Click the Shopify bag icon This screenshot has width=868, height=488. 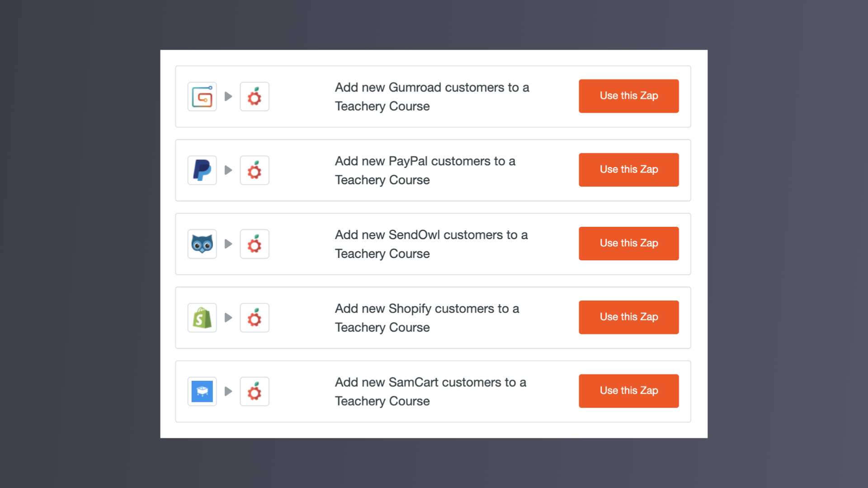[x=202, y=318]
